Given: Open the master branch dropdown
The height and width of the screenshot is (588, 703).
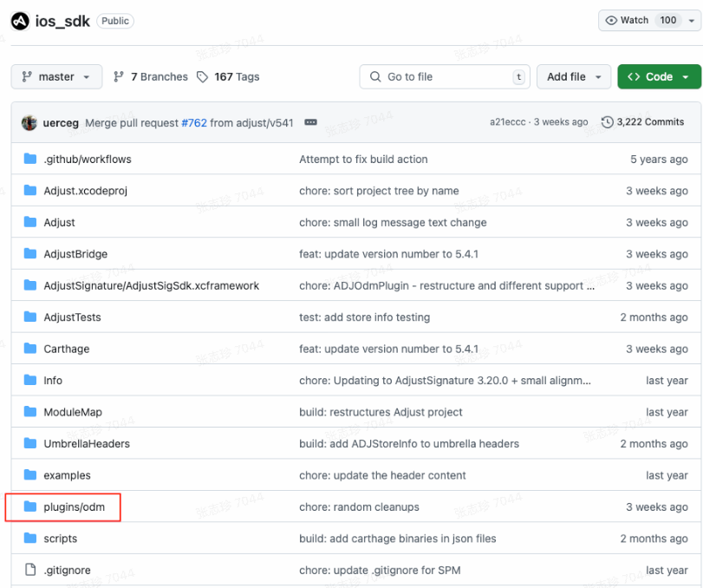Looking at the screenshot, I should tap(56, 76).
